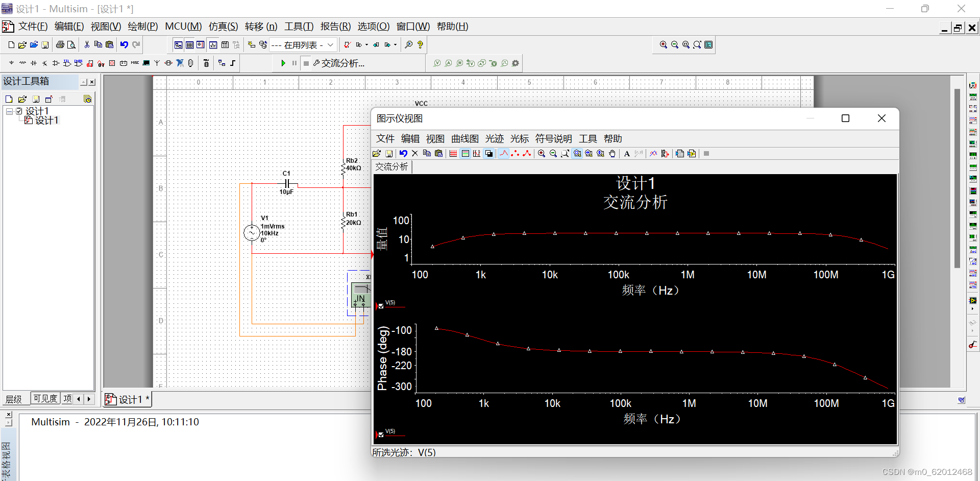Click the Run simulation green arrow

(283, 63)
